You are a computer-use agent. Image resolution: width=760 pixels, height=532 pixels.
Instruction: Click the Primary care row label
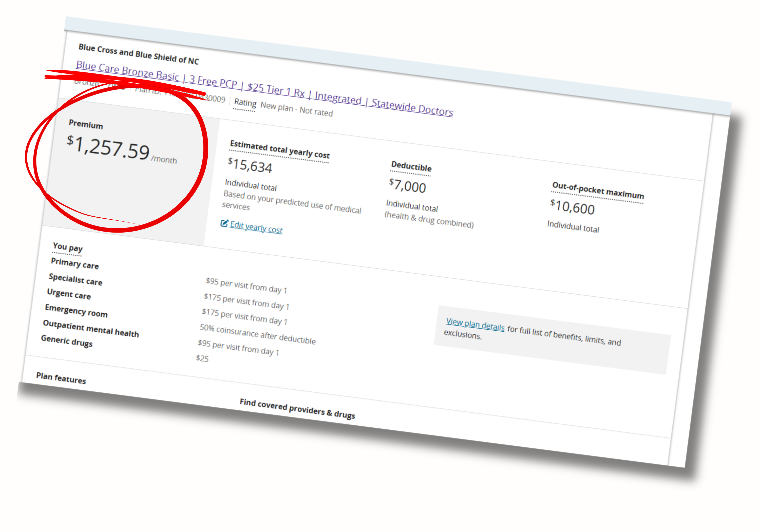point(75,263)
